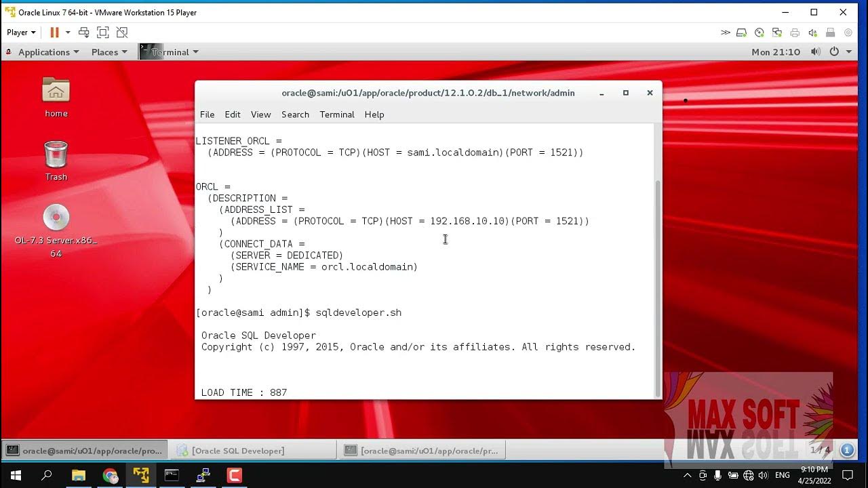Click the Windows search icon on taskbar
Screen dimensions: 868x488
[47, 475]
